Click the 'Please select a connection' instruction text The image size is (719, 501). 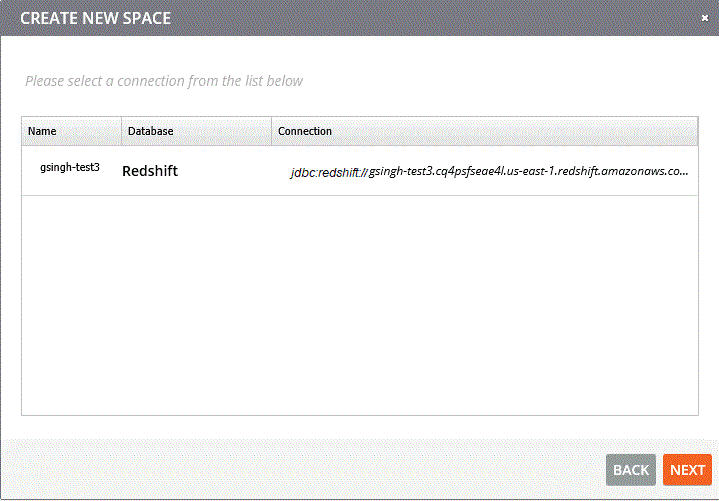point(164,80)
